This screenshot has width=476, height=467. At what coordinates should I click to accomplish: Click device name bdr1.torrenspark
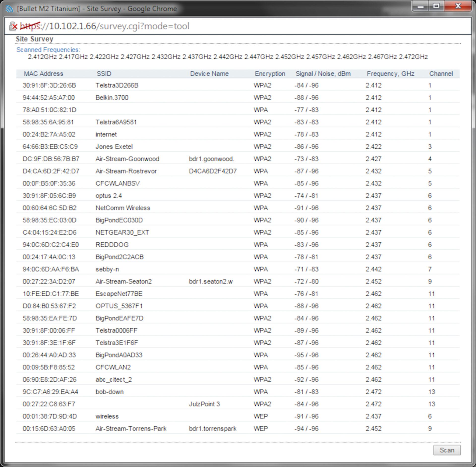tap(213, 429)
